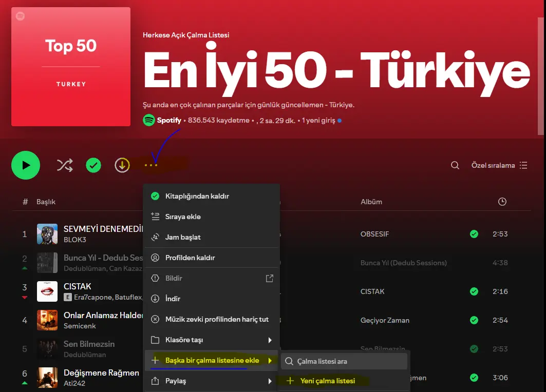The height and width of the screenshot is (392, 546).
Task: Open the Spotify creator profile link
Action: tap(169, 121)
